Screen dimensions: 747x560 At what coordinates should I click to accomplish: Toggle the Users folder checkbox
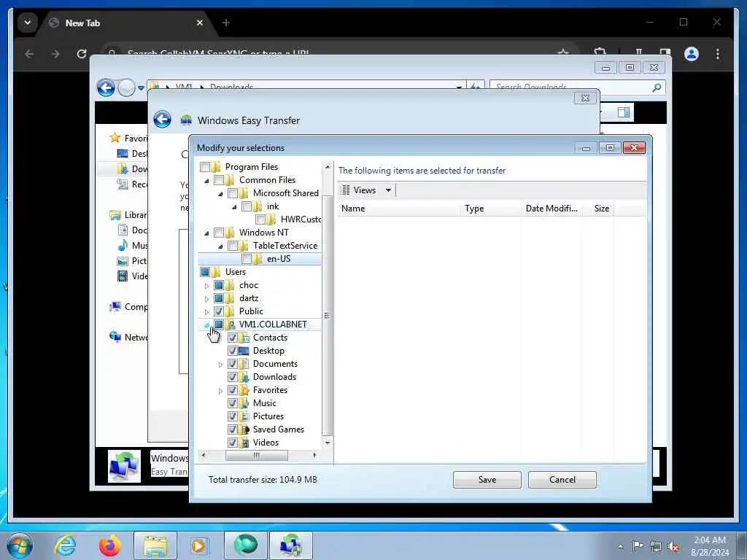(205, 272)
